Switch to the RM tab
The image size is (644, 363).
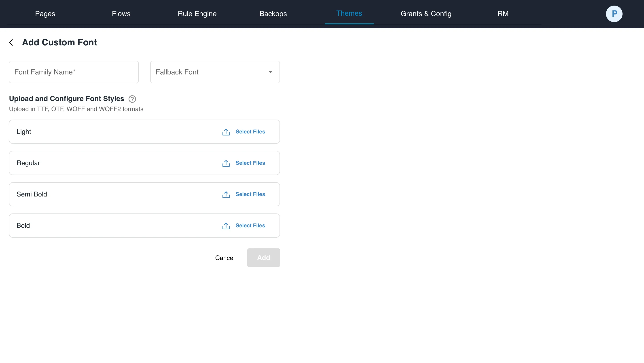coord(503,14)
